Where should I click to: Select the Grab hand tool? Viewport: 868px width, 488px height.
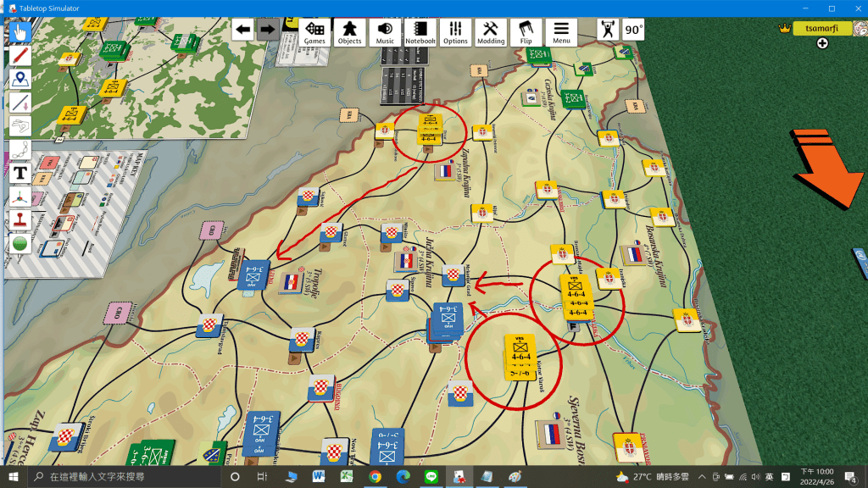[20, 32]
